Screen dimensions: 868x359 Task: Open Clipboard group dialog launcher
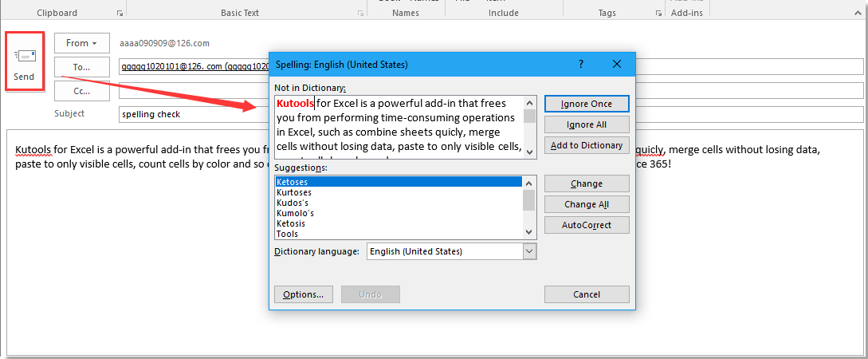click(120, 13)
